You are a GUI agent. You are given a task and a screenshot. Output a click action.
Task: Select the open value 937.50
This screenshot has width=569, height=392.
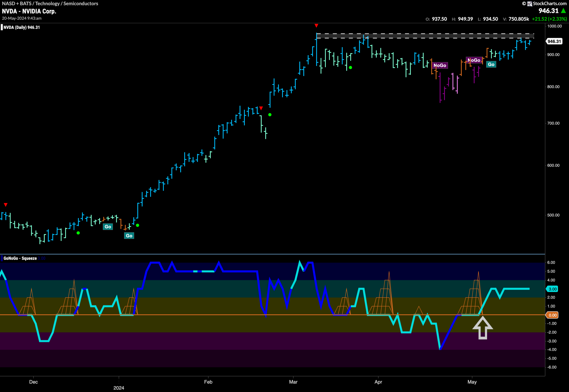click(x=439, y=19)
